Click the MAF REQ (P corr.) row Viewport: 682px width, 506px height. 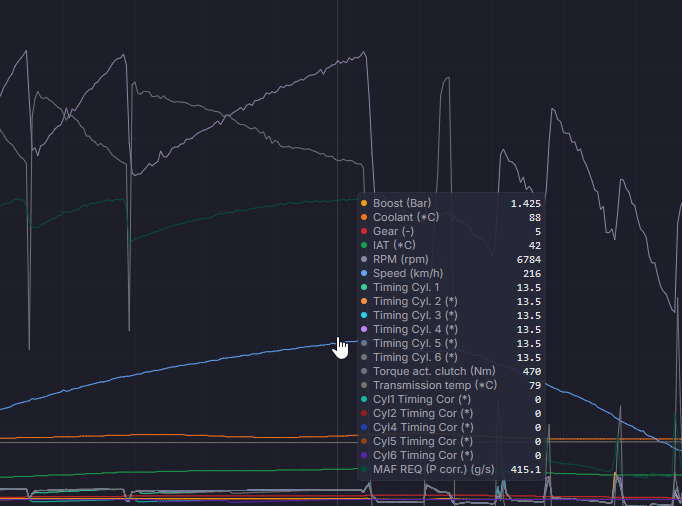[x=451, y=469]
